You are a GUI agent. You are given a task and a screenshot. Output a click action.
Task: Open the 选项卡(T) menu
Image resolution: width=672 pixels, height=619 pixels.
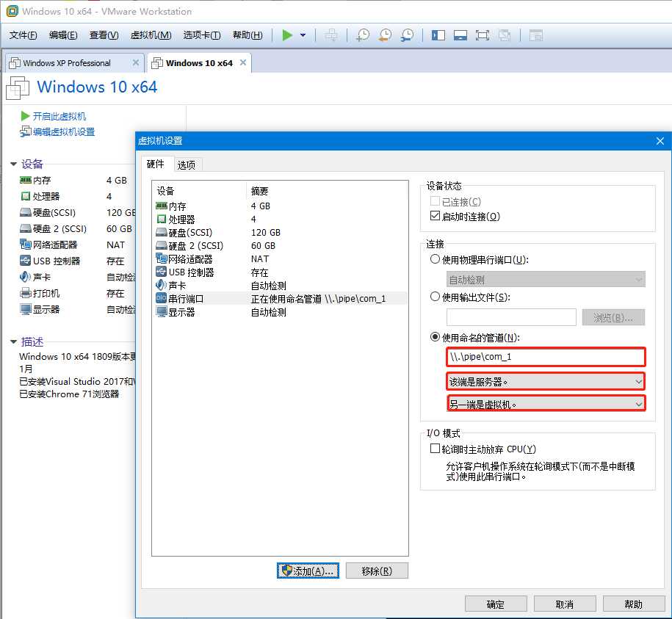(202, 35)
